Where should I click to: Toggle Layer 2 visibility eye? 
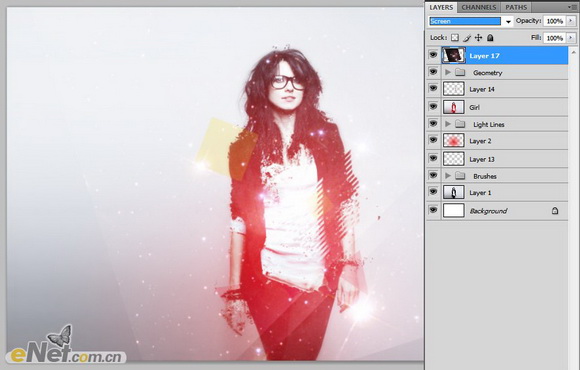pyautogui.click(x=433, y=140)
